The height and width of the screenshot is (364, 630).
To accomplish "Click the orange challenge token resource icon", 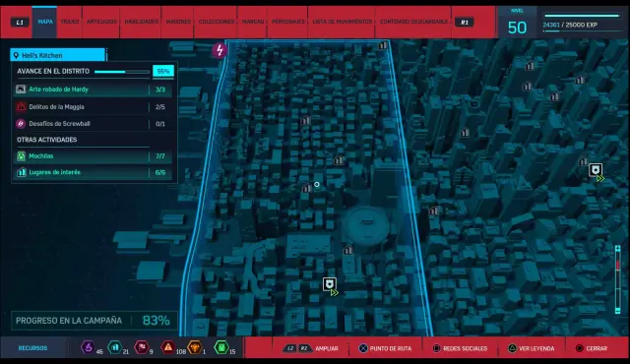I will (x=195, y=347).
